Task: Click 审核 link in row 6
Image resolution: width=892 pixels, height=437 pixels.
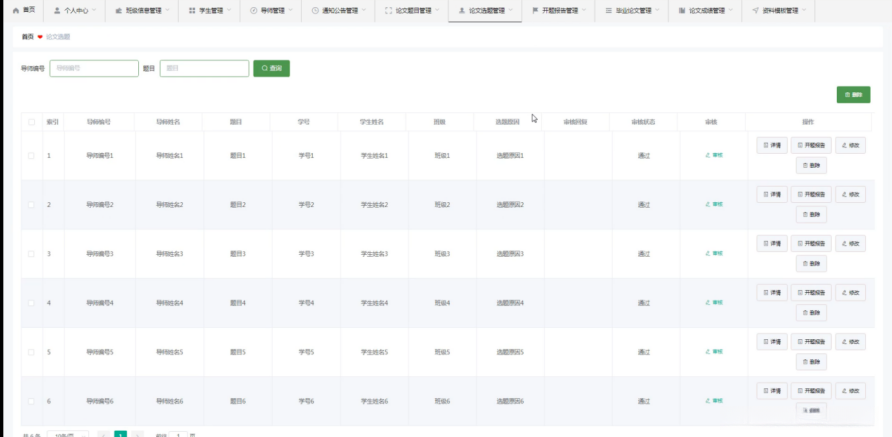Action: tap(714, 401)
